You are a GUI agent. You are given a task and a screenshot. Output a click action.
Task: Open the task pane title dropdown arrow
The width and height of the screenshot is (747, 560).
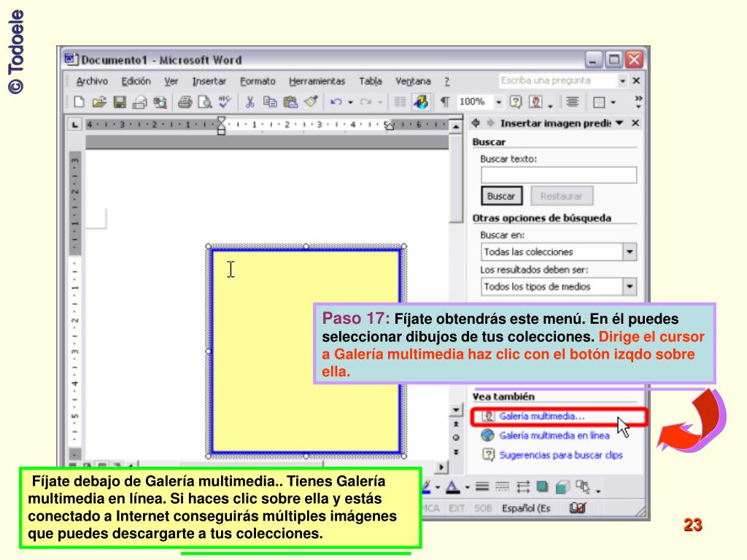click(619, 122)
